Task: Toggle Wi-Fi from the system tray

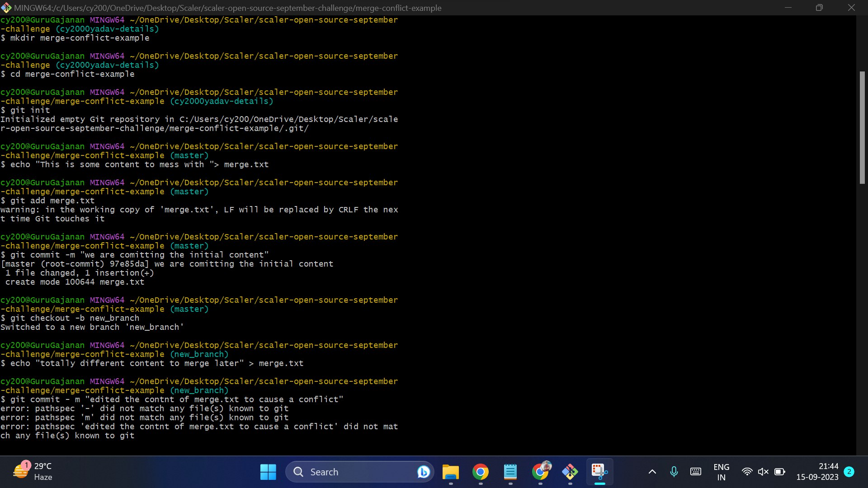Action: pos(748,471)
